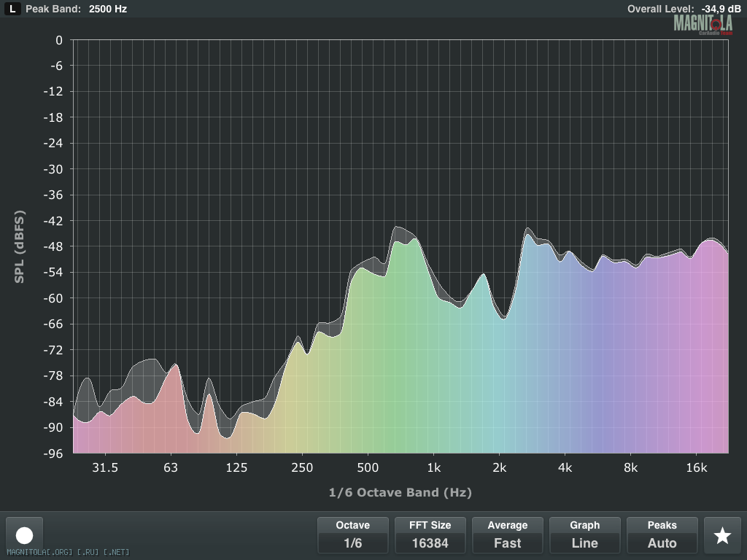This screenshot has width=747, height=560.
Task: Tap the L channel indicator badge
Action: (12, 9)
